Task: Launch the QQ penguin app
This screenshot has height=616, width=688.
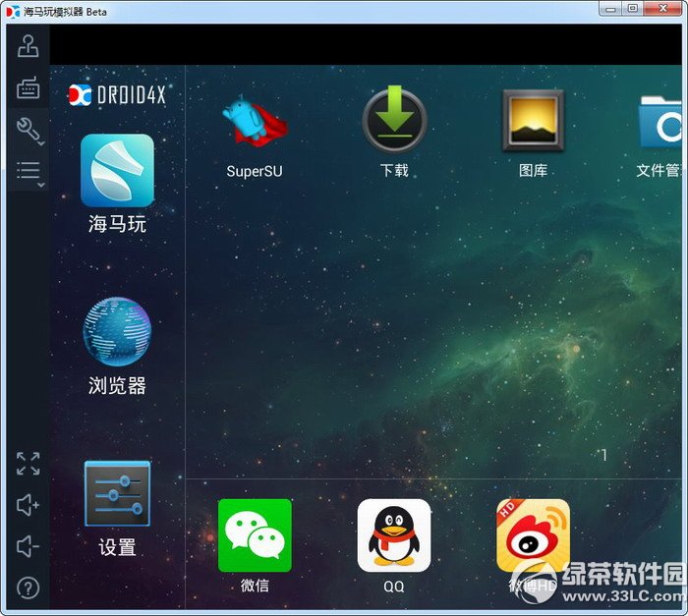Action: pos(394,535)
